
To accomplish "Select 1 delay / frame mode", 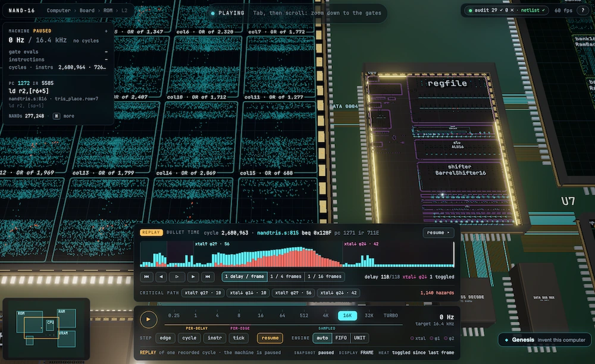I will click(245, 277).
